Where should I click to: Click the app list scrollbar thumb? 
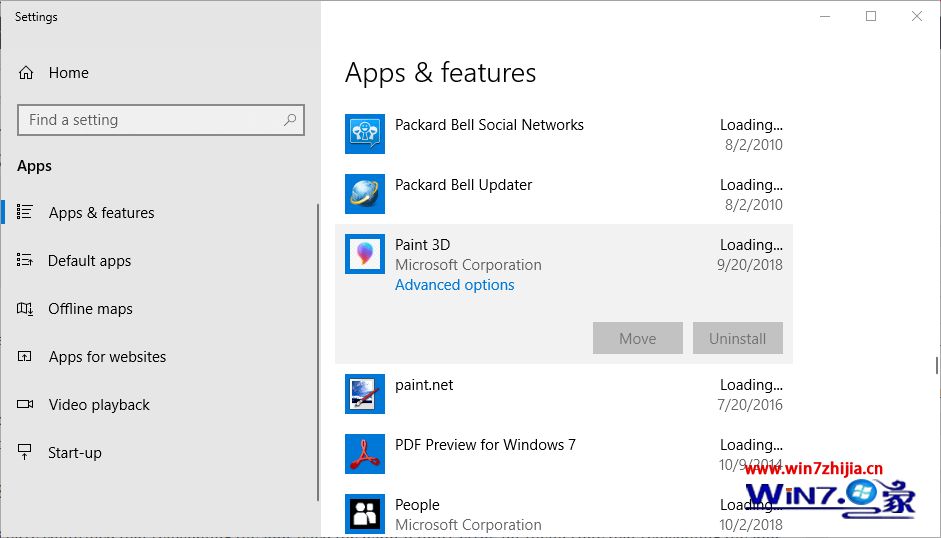click(x=936, y=365)
